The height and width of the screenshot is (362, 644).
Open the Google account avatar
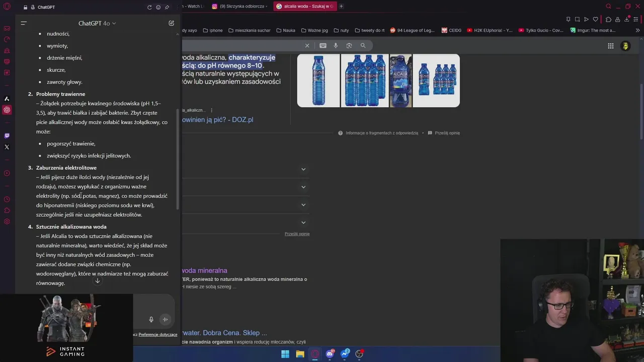(x=625, y=46)
